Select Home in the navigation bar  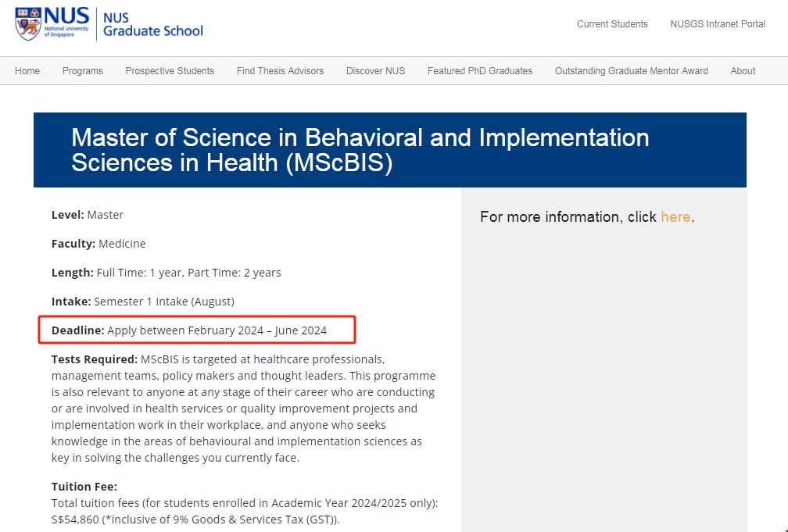(x=27, y=70)
